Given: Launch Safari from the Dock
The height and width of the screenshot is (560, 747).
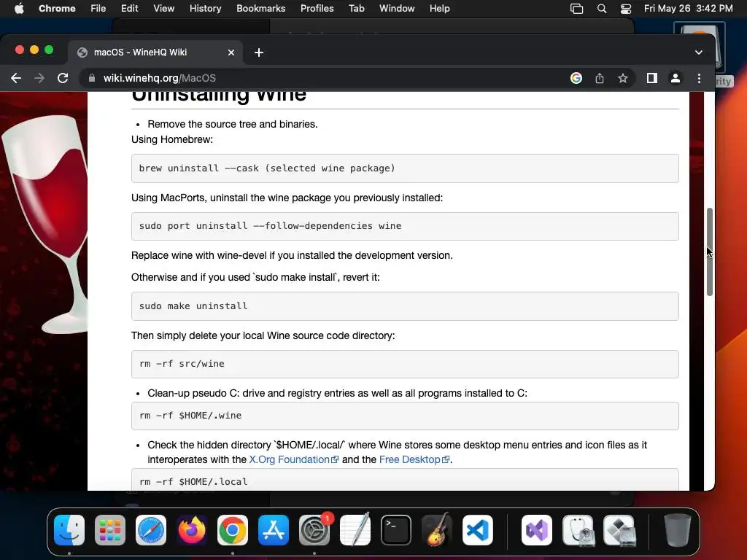Looking at the screenshot, I should pos(151,530).
